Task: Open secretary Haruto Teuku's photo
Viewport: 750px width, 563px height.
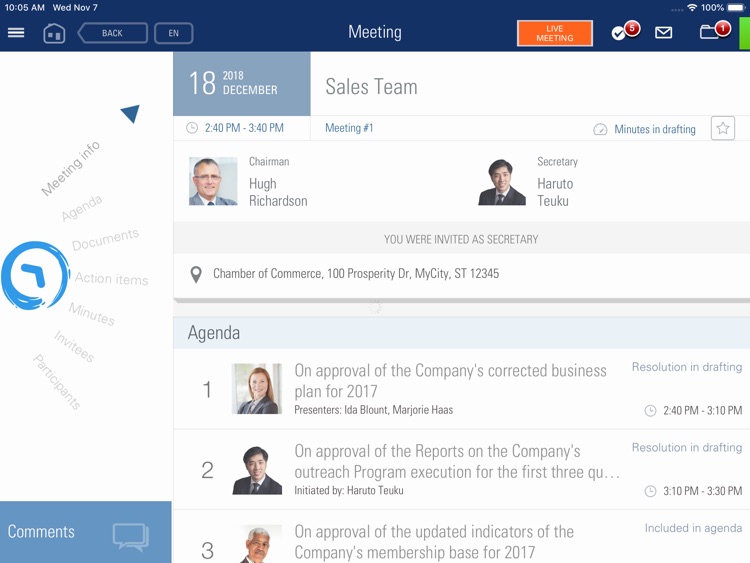Action: click(x=502, y=181)
